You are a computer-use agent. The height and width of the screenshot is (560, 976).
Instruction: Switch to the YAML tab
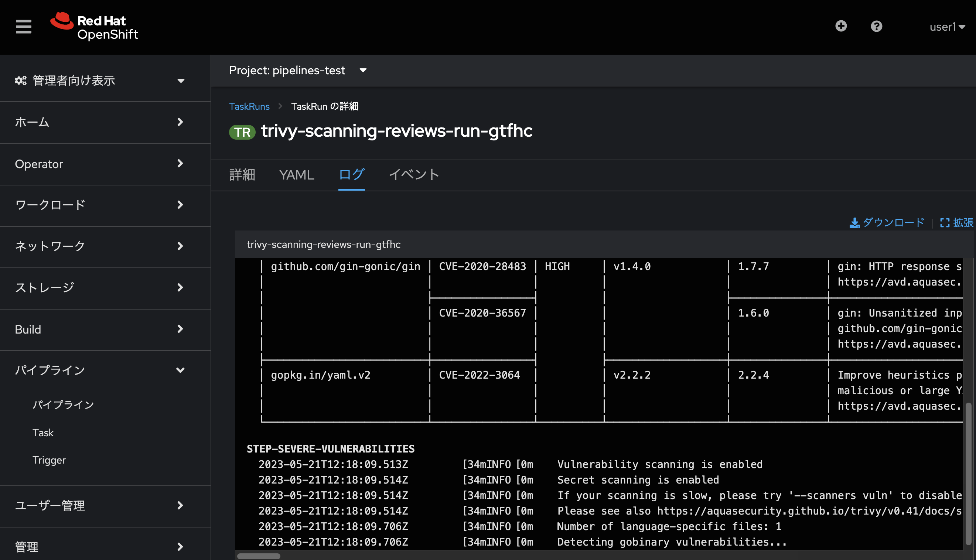[297, 175]
